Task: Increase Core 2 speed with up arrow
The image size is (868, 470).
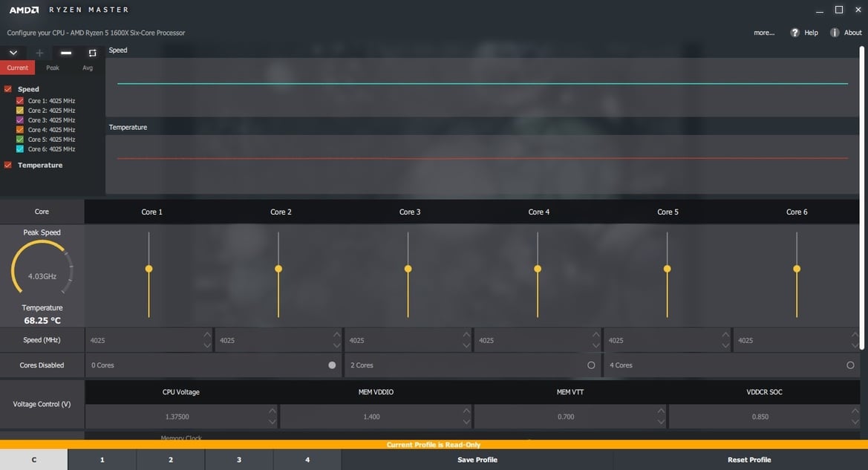Action: [336, 334]
